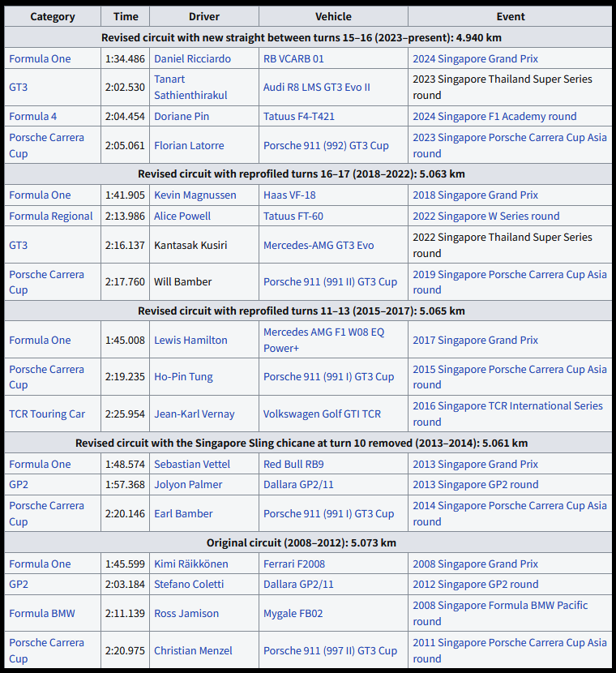Open the Florian Latorre link
Image resolution: width=616 pixels, height=673 pixels.
[189, 145]
